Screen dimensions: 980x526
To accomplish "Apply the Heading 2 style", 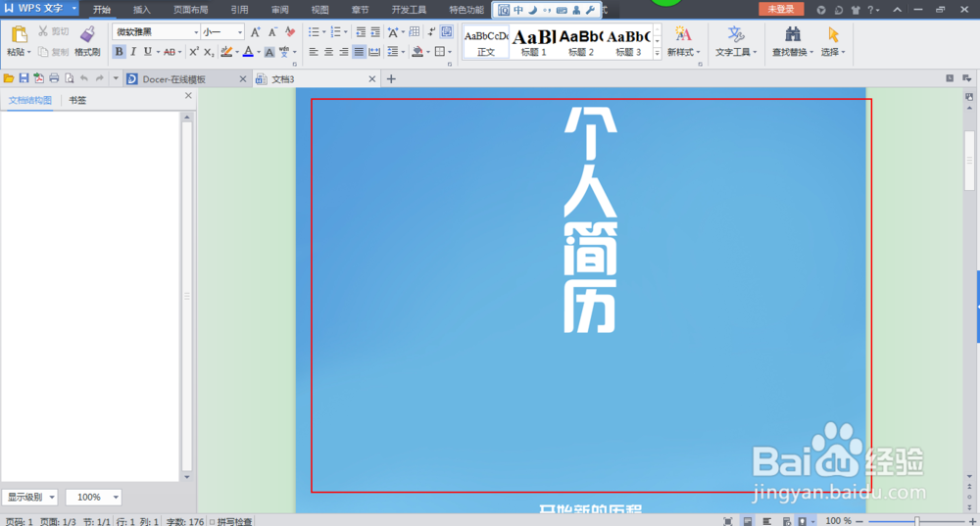I will (580, 42).
